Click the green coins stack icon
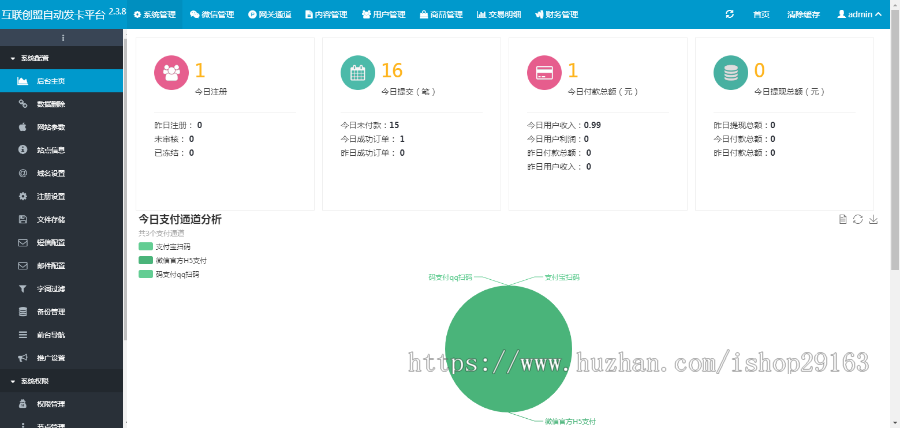 point(731,73)
